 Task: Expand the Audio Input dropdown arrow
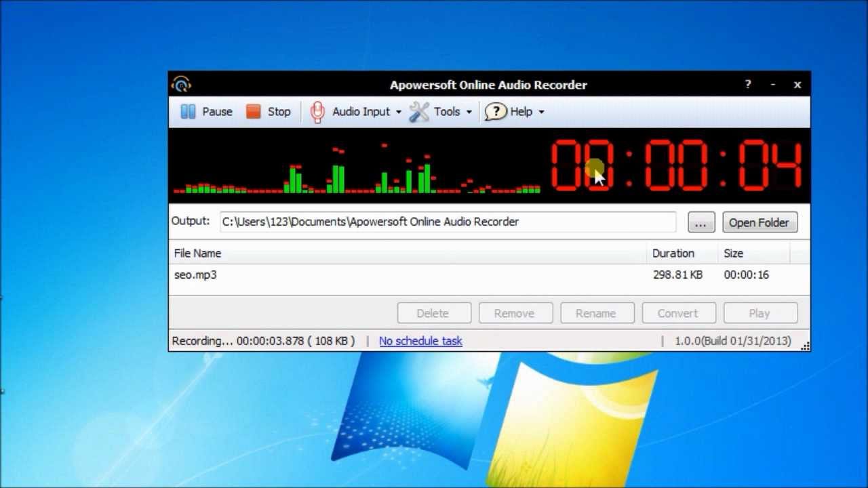(x=398, y=113)
